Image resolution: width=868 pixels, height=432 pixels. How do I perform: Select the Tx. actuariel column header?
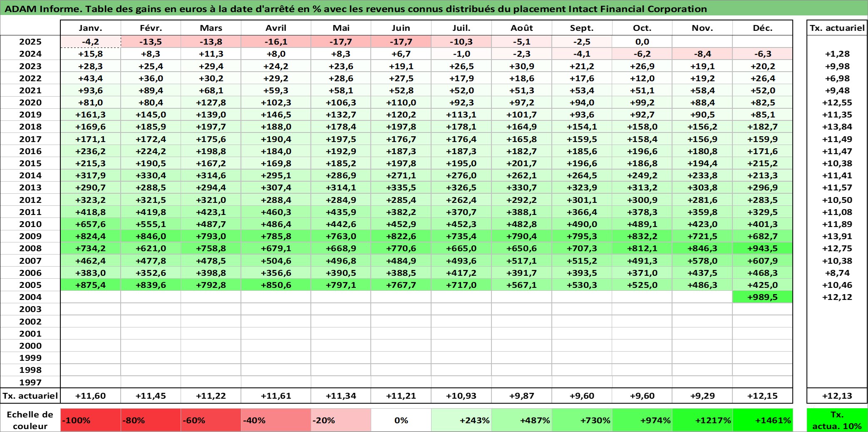tap(837, 28)
